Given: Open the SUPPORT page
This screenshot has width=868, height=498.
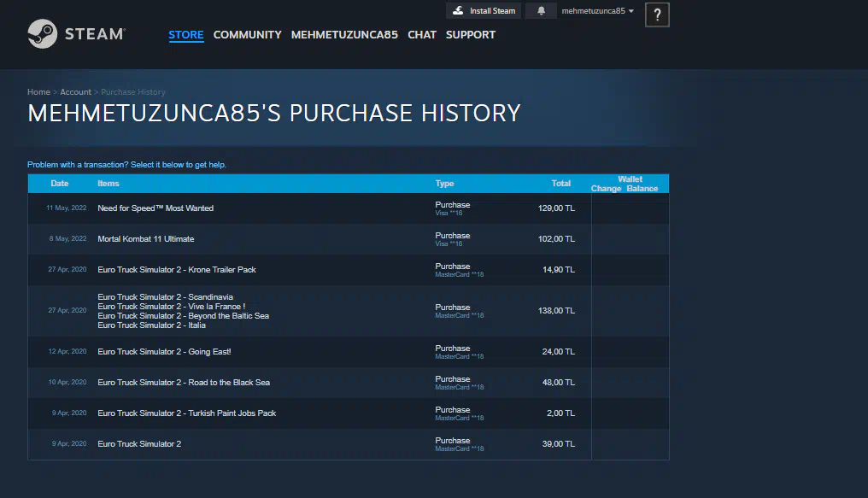Looking at the screenshot, I should [x=471, y=35].
